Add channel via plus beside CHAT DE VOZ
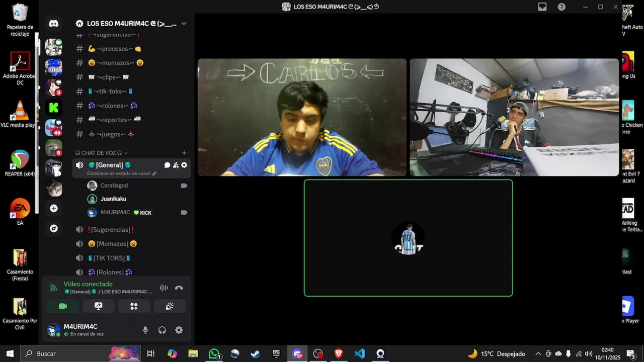 pyautogui.click(x=184, y=153)
